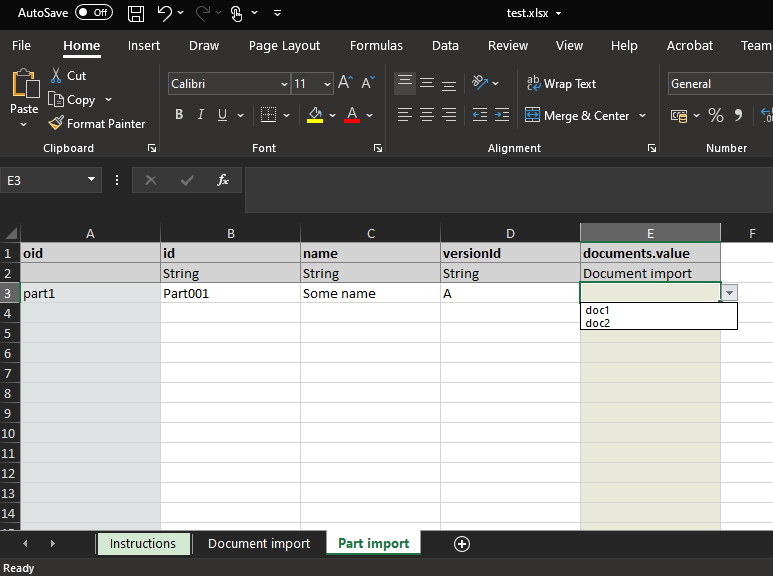Apply red font color
Image resolution: width=773 pixels, height=576 pixels.
coord(351,115)
